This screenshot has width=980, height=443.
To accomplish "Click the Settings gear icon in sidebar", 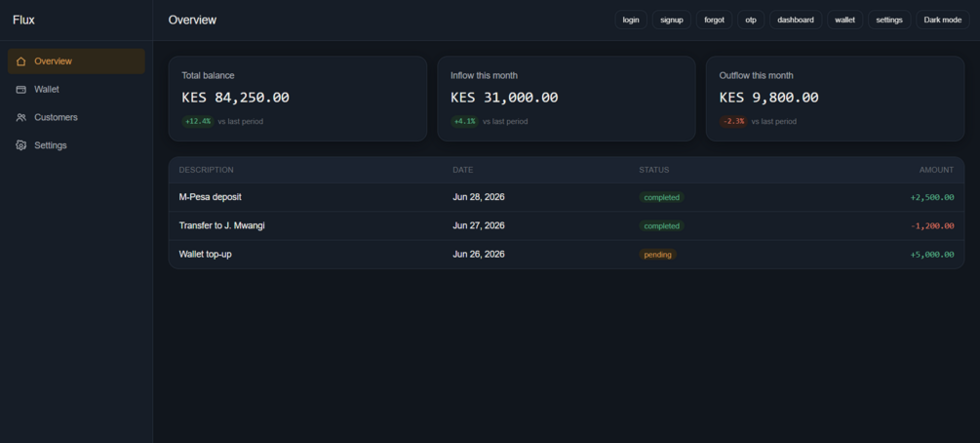I will coord(21,145).
